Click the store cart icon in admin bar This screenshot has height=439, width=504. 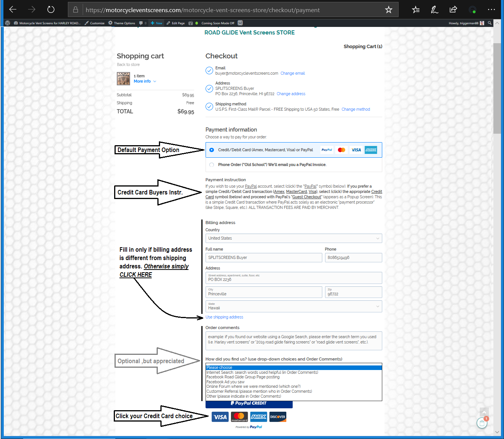(240, 23)
